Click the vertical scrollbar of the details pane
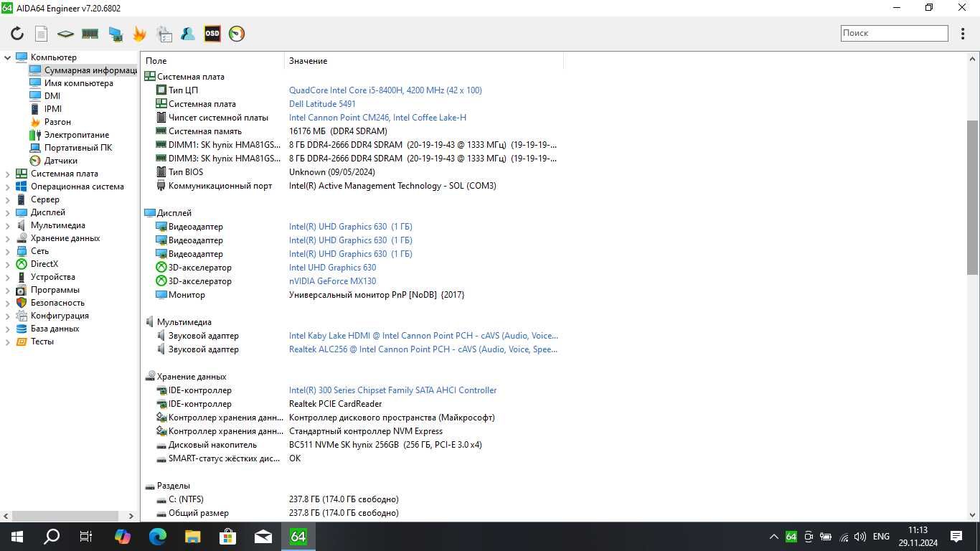The height and width of the screenshot is (551, 980). pyautogui.click(x=973, y=197)
